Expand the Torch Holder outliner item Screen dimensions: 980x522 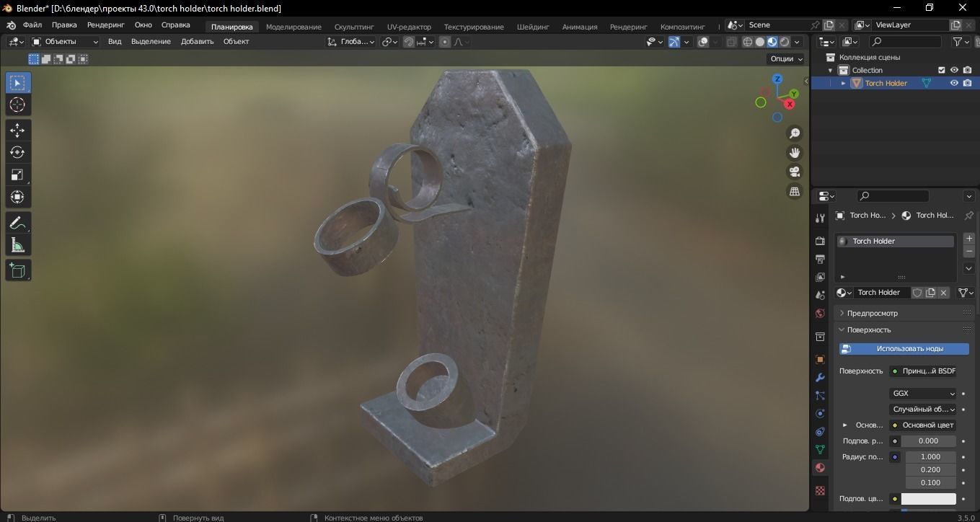pyautogui.click(x=844, y=83)
